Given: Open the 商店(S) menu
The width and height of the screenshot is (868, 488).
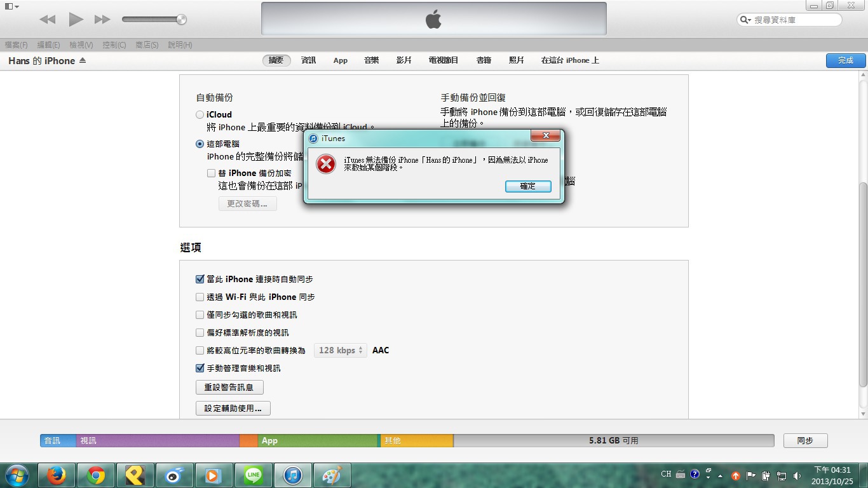Looking at the screenshot, I should (147, 45).
